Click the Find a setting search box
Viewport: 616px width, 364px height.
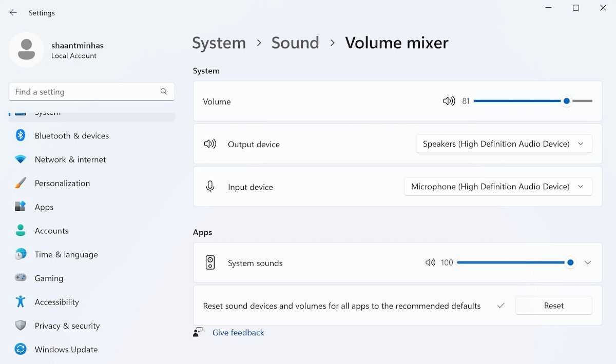coord(85,92)
